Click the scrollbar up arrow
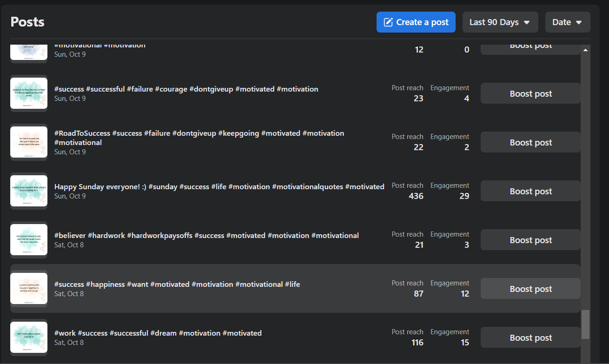Screen dimensions: 609x364 [586, 50]
